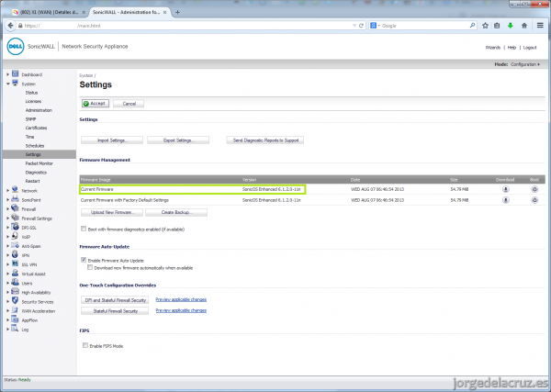Click the Logout link
This screenshot has width=551, height=392.
click(530, 48)
